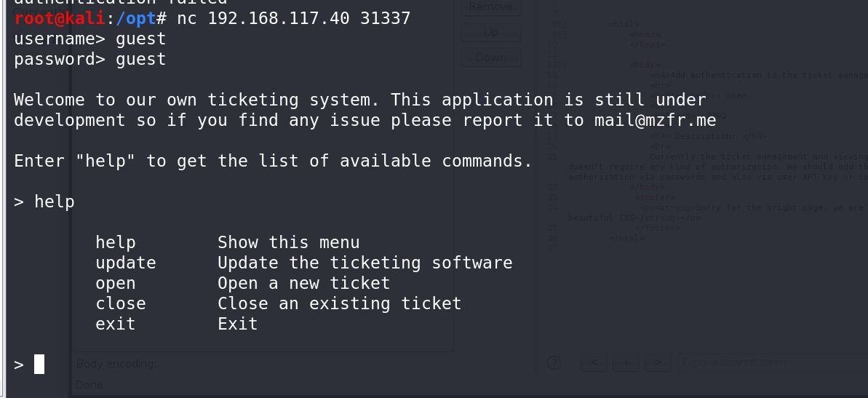The height and width of the screenshot is (398, 868).
Task: Collapse the <head> fold marker at line 9
Action: click(x=562, y=34)
